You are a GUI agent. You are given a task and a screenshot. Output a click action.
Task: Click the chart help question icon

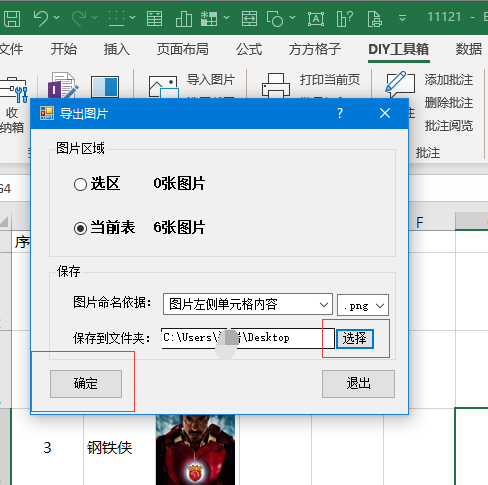(345, 18)
